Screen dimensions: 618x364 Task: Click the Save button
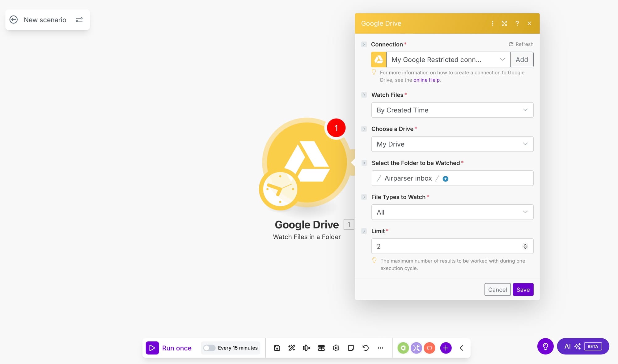click(523, 290)
